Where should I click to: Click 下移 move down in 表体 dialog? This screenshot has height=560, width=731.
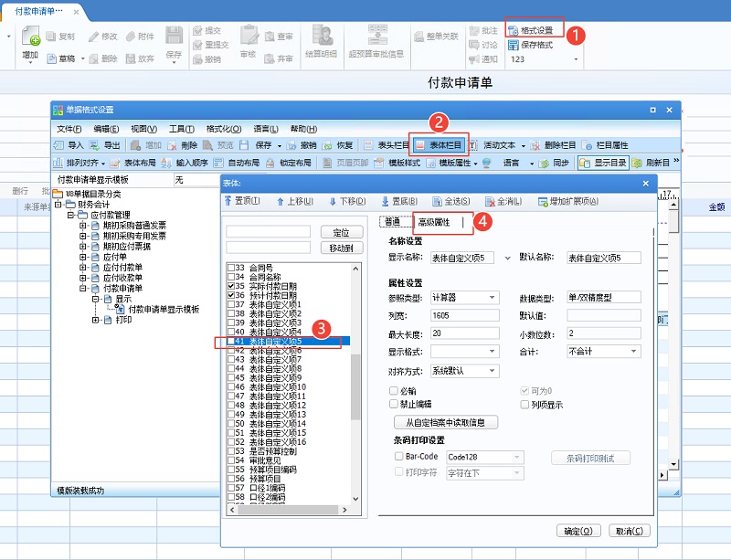click(x=347, y=201)
